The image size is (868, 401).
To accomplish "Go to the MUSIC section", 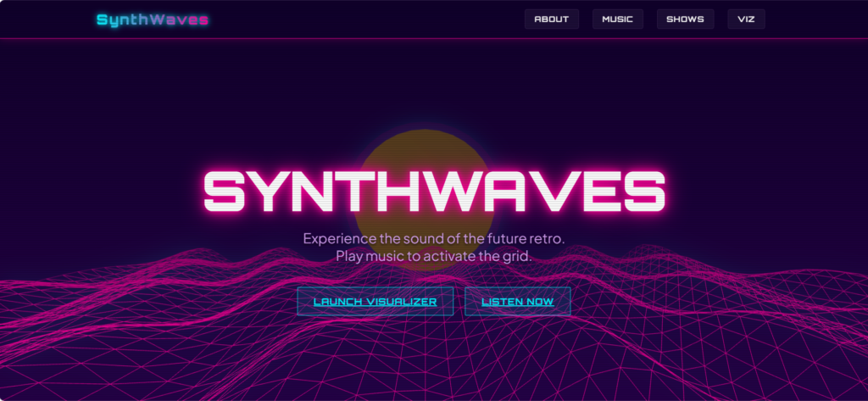I will click(x=618, y=19).
